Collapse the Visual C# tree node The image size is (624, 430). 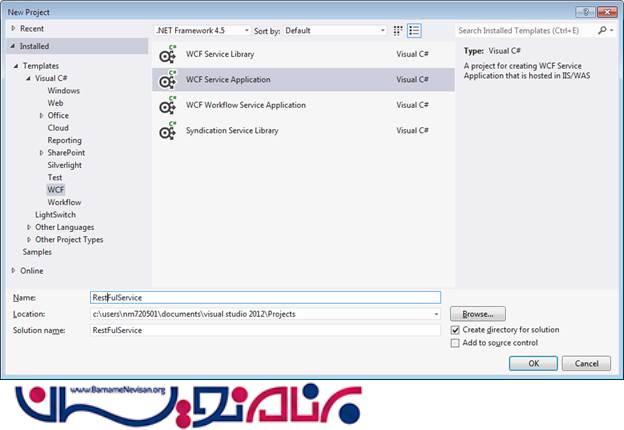pos(28,78)
